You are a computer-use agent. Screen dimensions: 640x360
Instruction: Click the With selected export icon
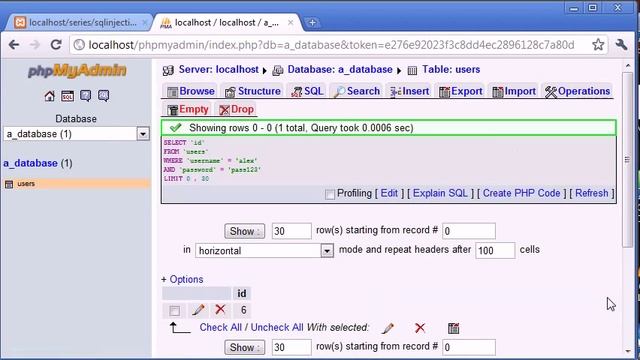point(453,328)
